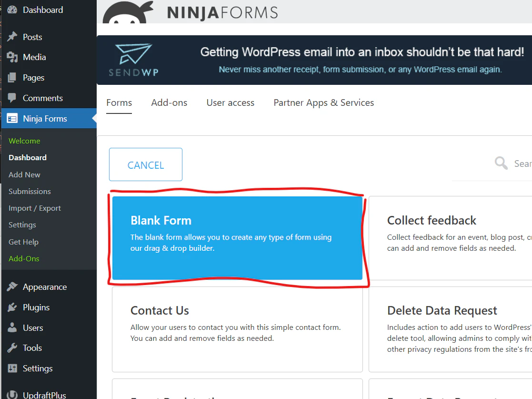532x399 pixels.
Task: Select the Delete Data Request template
Action: (450, 329)
